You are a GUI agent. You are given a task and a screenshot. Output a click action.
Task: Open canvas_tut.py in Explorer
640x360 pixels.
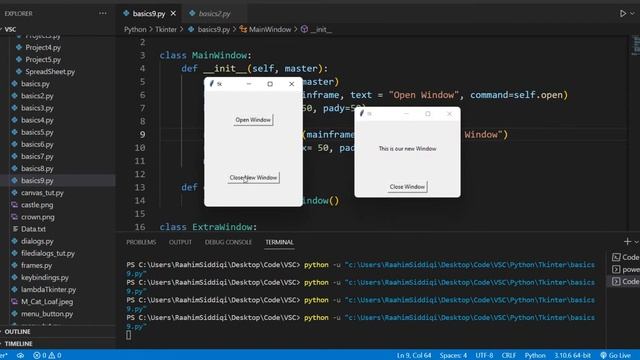42,193
